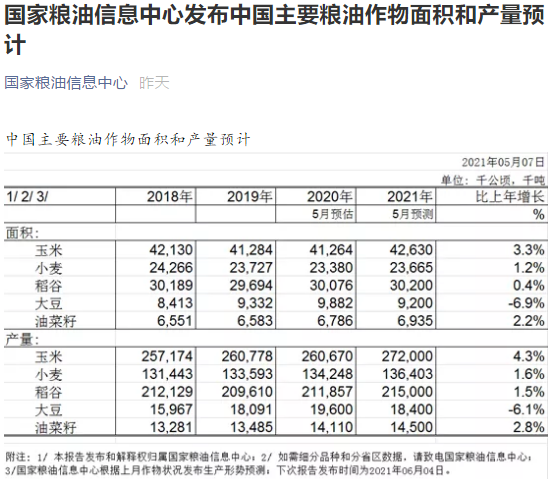Click the 272,000 corn output forecast cell

[x=407, y=356]
